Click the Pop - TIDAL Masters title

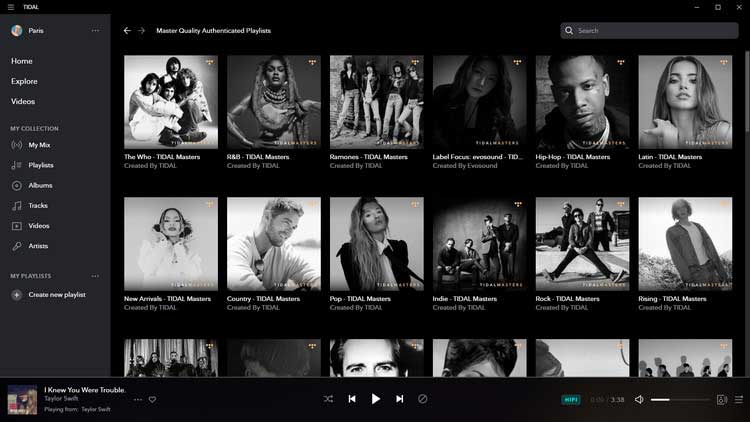click(x=360, y=299)
